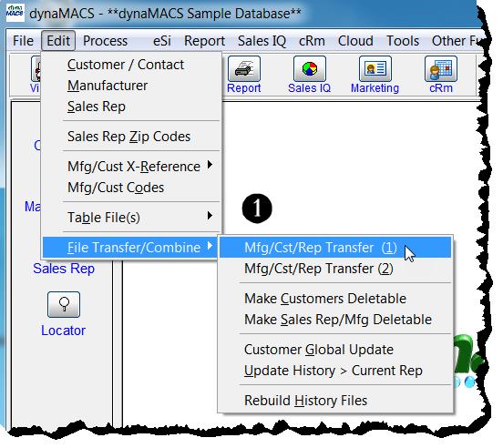Click the Marketing contact card icon
Screen dimensions: 503x448
tap(375, 68)
